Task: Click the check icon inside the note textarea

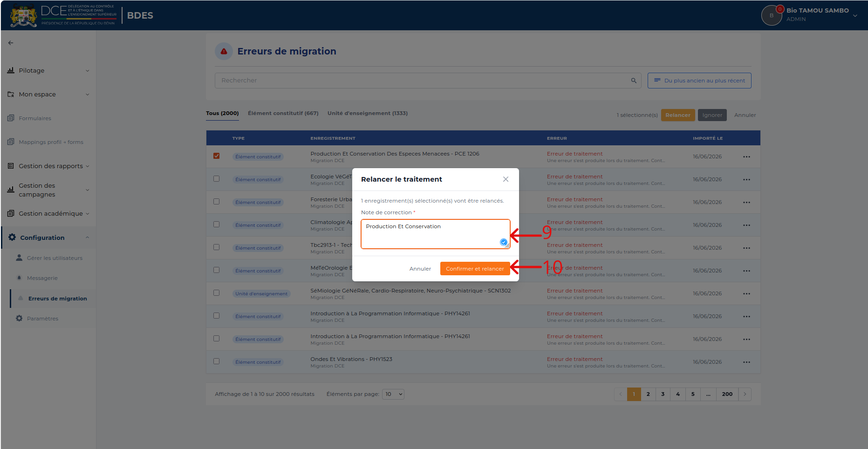Action: tap(504, 242)
